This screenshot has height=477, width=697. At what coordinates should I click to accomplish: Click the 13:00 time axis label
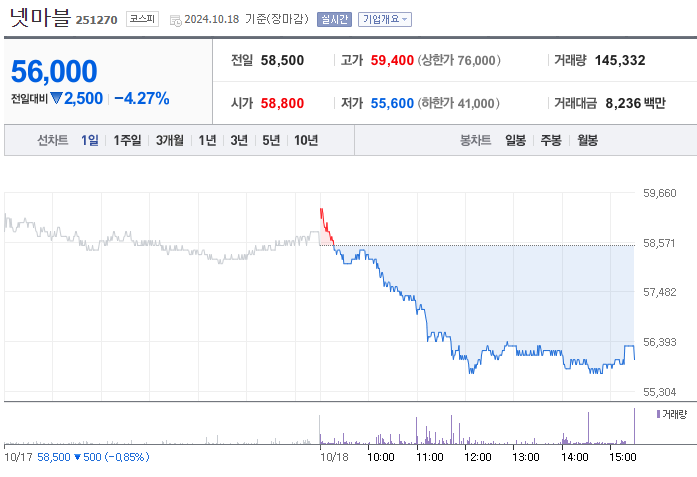[x=526, y=457]
